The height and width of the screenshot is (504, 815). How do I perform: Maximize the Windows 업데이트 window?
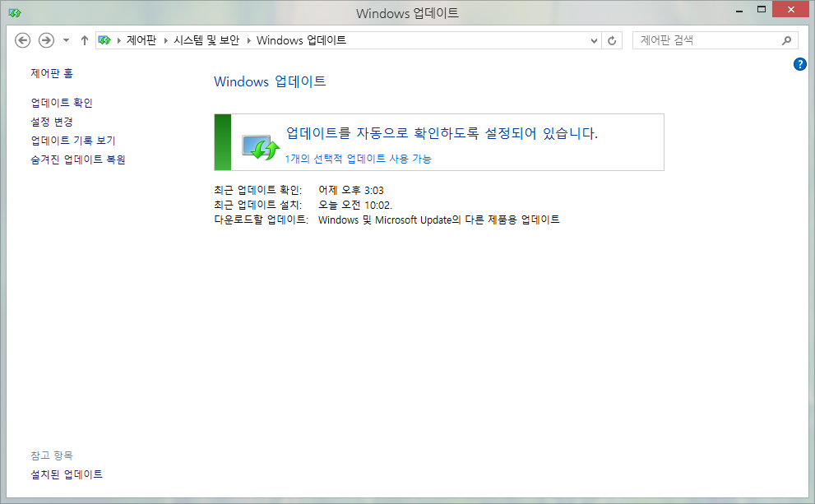pyautogui.click(x=762, y=10)
